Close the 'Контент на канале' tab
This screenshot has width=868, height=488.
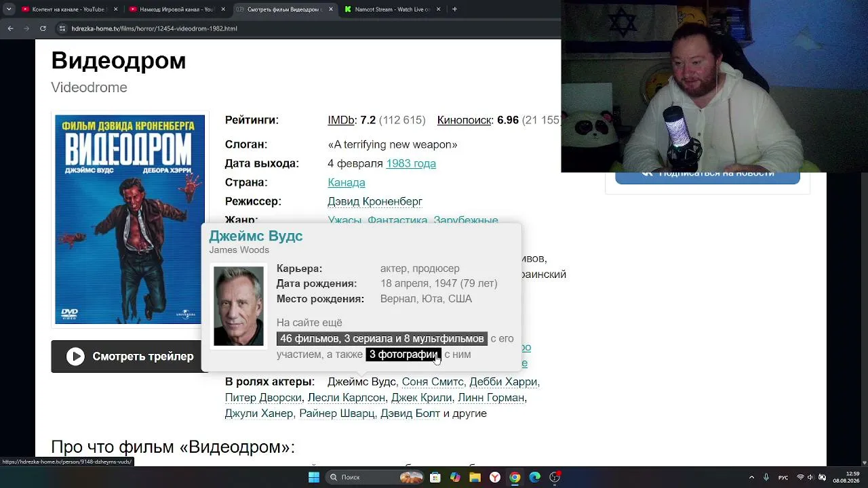115,9
